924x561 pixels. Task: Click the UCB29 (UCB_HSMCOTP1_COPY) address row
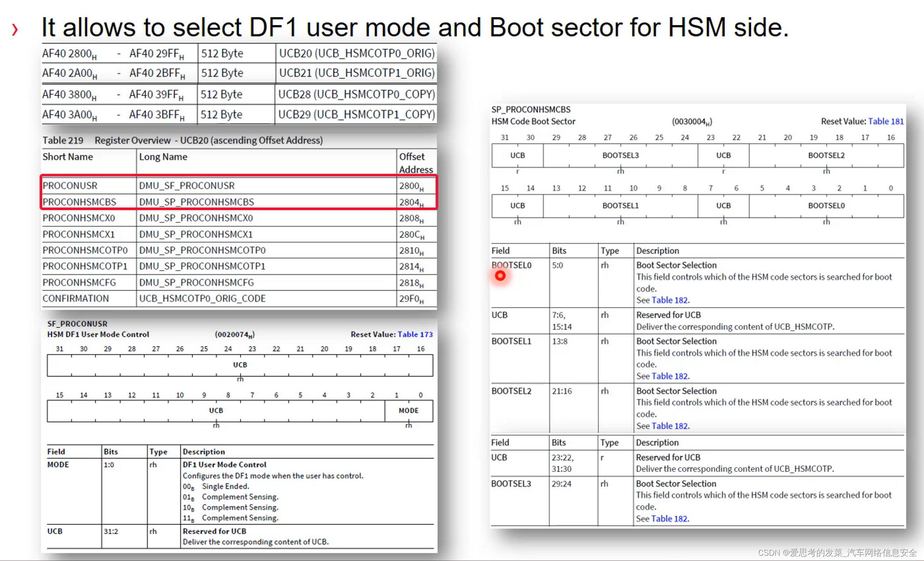pyautogui.click(x=356, y=114)
